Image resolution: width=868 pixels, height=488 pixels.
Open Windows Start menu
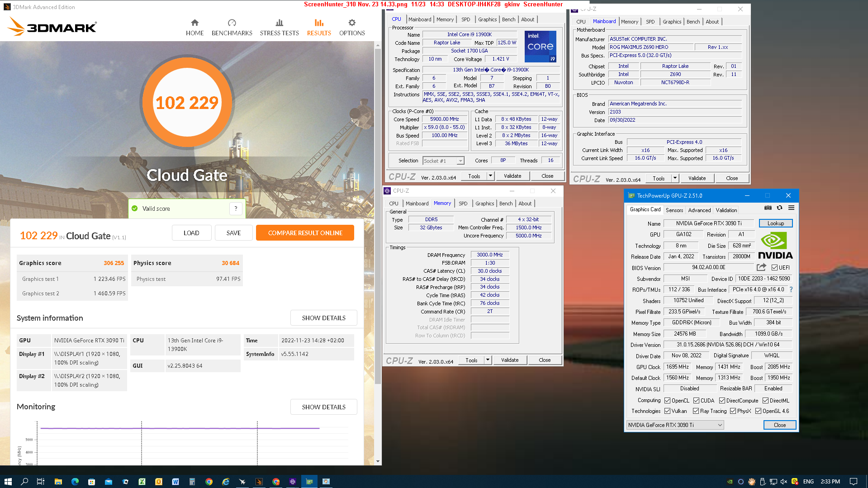pyautogui.click(x=8, y=481)
